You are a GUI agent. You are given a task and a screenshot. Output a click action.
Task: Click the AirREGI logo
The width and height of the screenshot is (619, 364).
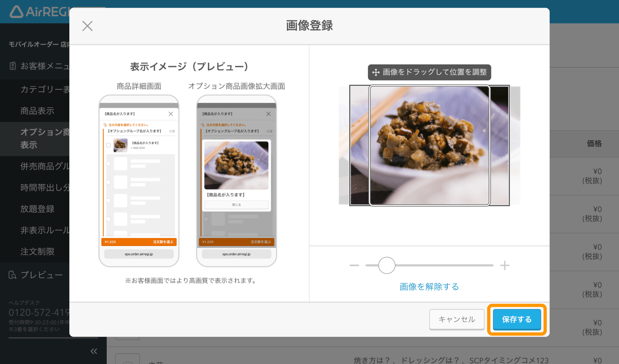pyautogui.click(x=39, y=12)
